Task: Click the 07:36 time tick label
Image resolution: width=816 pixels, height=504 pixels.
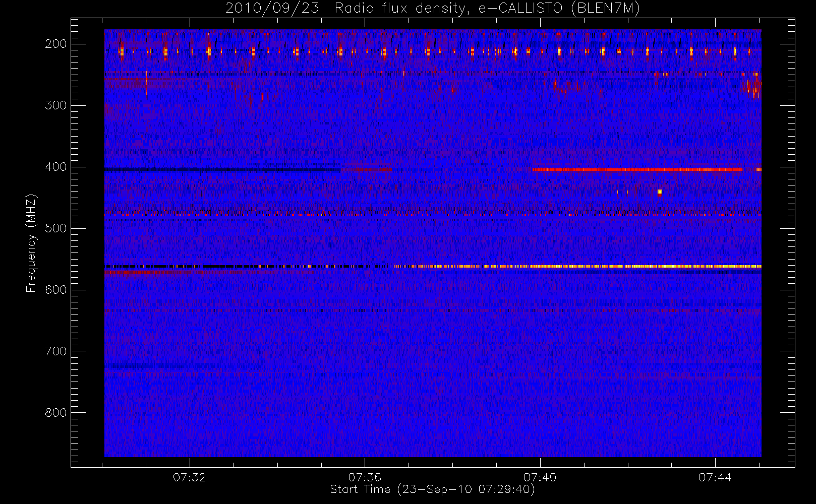Action: tap(365, 477)
